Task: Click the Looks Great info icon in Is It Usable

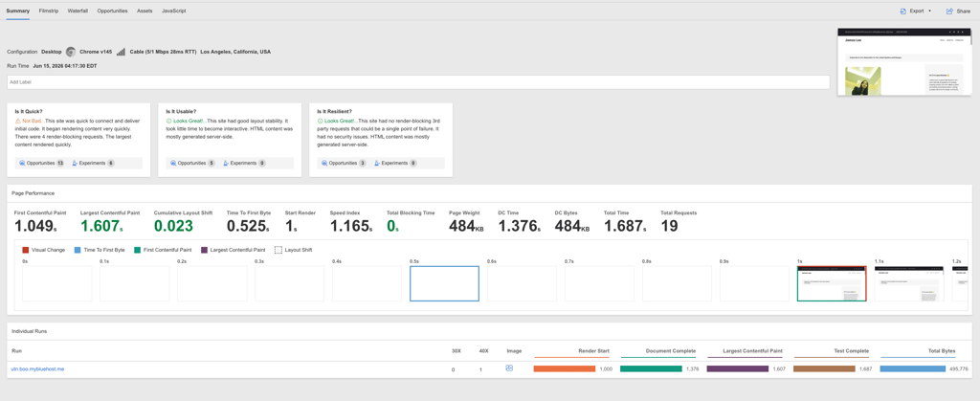Action: tap(168, 121)
